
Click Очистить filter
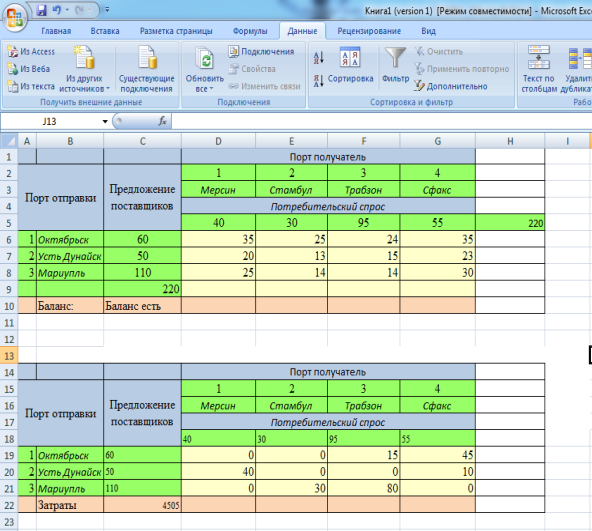click(439, 51)
